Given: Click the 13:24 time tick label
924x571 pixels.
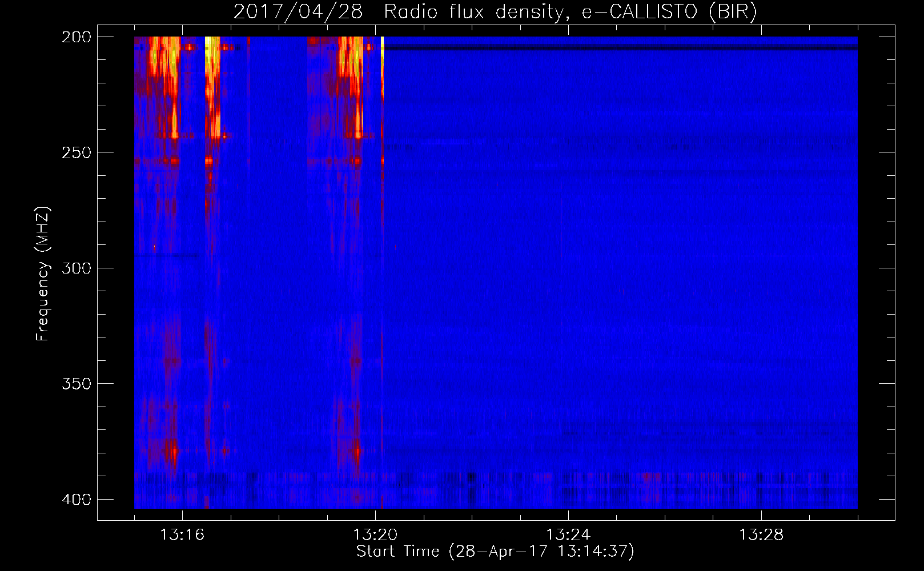Looking at the screenshot, I should [x=568, y=534].
